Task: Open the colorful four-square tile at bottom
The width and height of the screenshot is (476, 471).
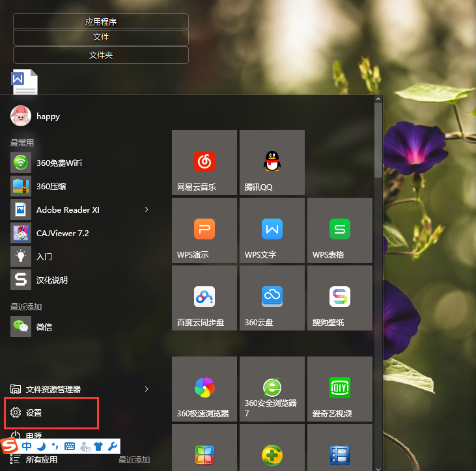Action: pos(204,448)
